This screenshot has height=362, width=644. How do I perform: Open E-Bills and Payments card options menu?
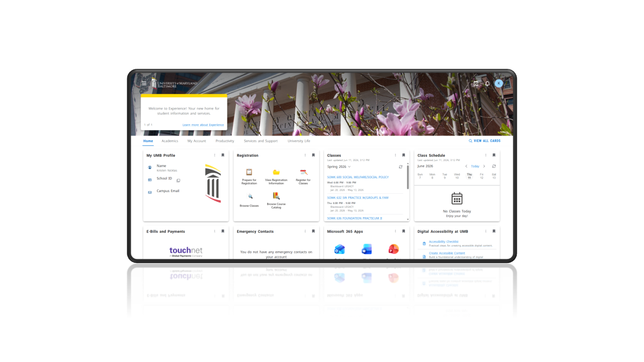pyautogui.click(x=214, y=231)
